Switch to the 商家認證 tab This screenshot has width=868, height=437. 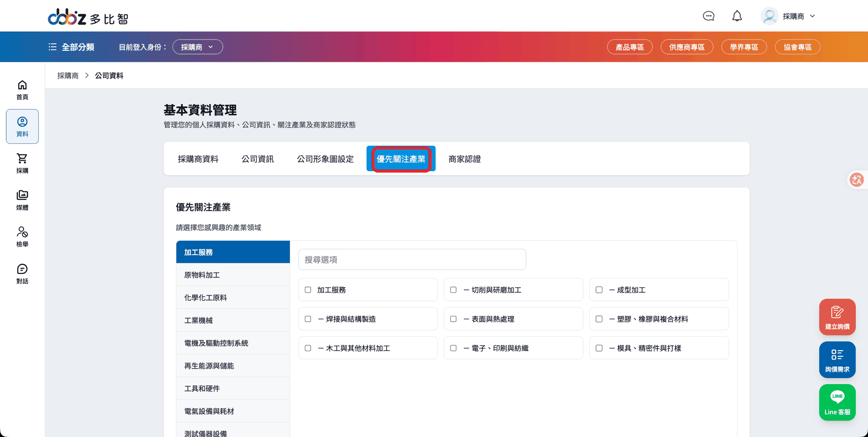465,159
